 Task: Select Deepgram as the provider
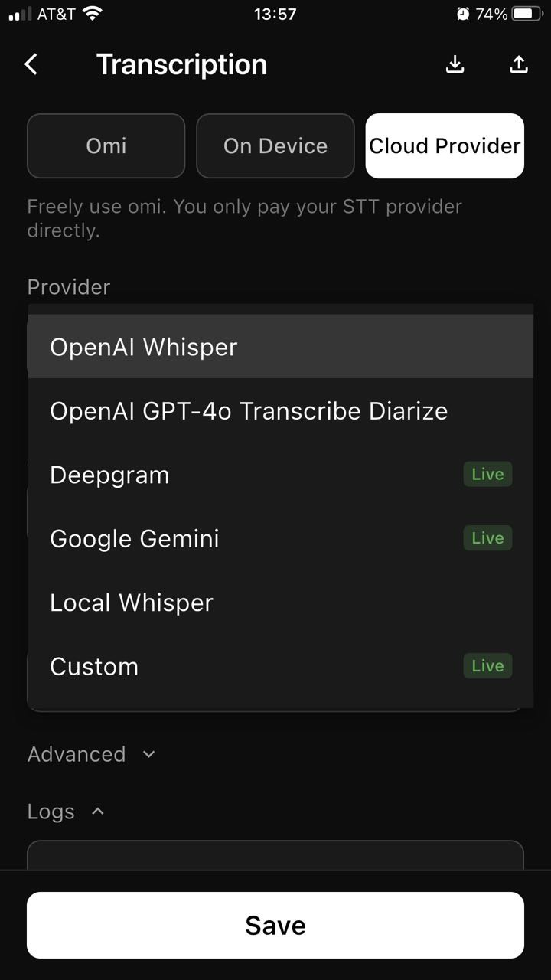109,475
